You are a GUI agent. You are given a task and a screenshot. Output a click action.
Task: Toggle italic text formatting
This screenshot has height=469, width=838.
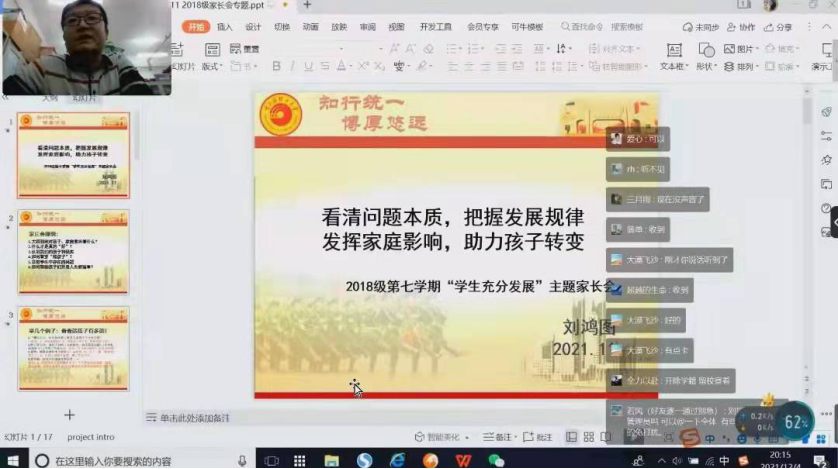292,66
